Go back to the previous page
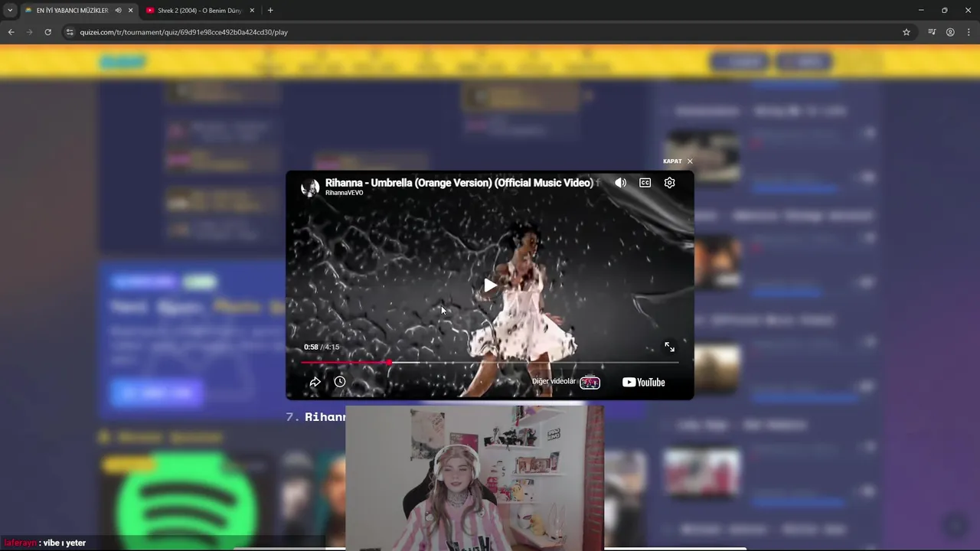 [x=11, y=32]
